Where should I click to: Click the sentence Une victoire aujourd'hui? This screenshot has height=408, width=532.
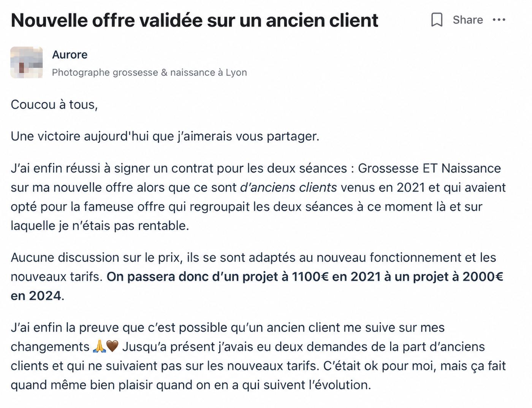(x=165, y=136)
